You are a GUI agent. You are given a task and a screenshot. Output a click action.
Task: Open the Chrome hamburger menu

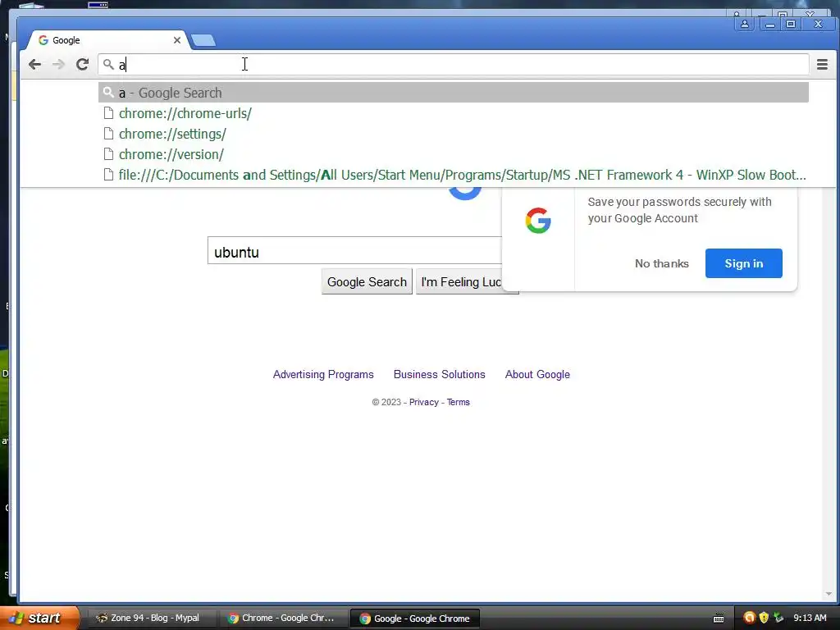pos(822,65)
